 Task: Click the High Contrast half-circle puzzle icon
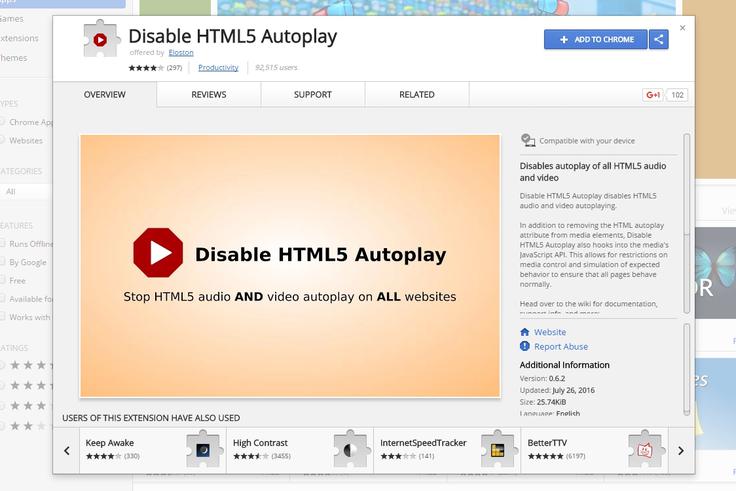350,450
